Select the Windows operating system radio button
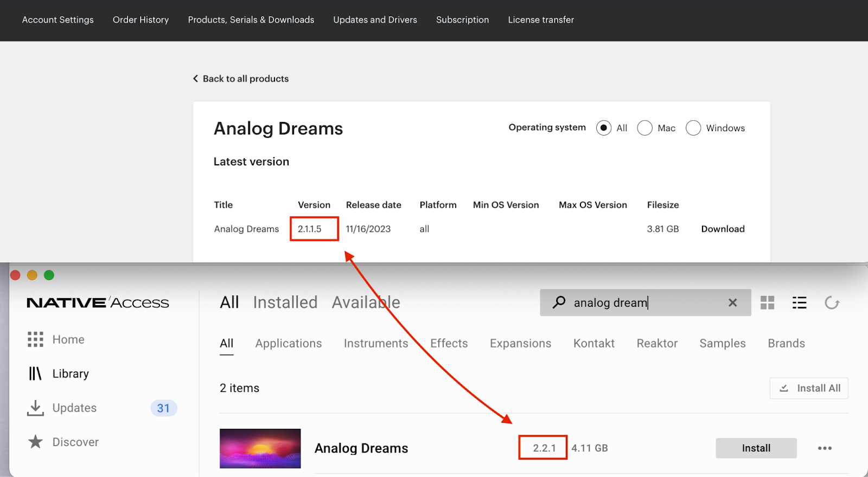Viewport: 868px width, 477px height. (x=693, y=128)
